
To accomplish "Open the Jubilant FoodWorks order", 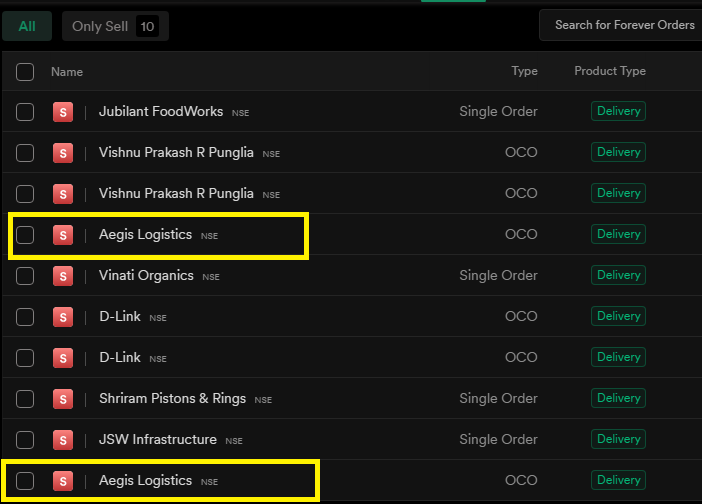I will pyautogui.click(x=161, y=112).
